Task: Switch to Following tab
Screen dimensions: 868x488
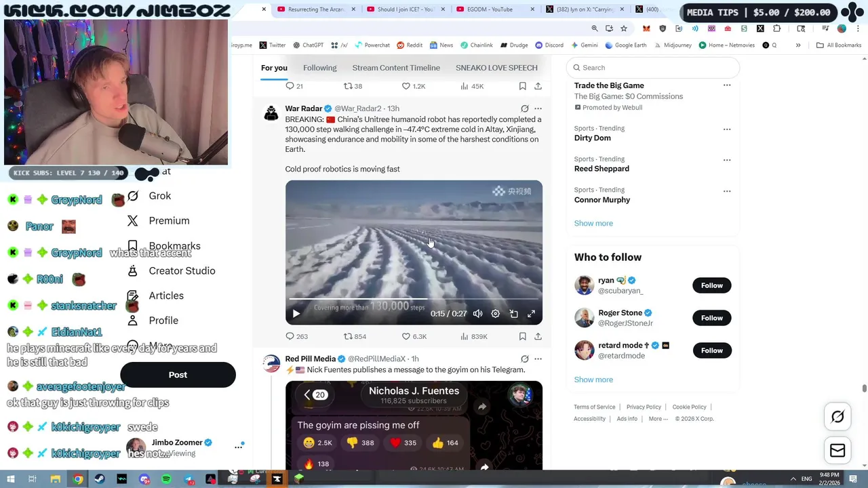Action: coord(319,68)
